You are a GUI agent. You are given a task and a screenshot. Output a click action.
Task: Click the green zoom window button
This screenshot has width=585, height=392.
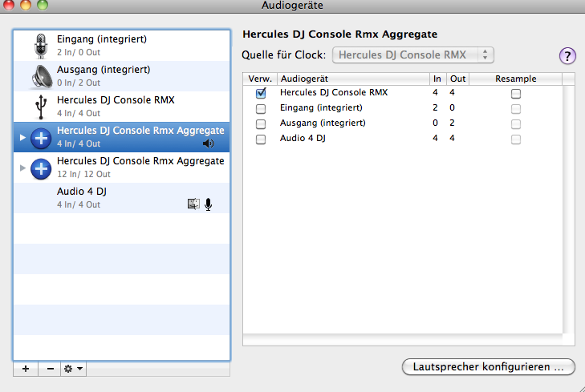click(43, 5)
